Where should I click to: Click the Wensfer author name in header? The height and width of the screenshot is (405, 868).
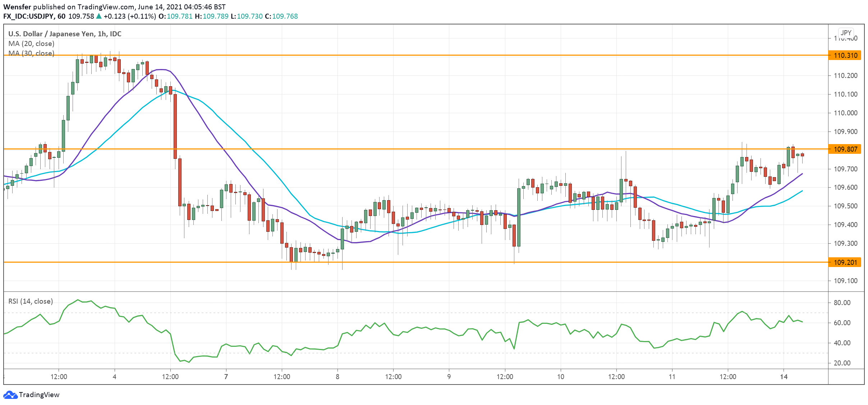[x=17, y=7]
